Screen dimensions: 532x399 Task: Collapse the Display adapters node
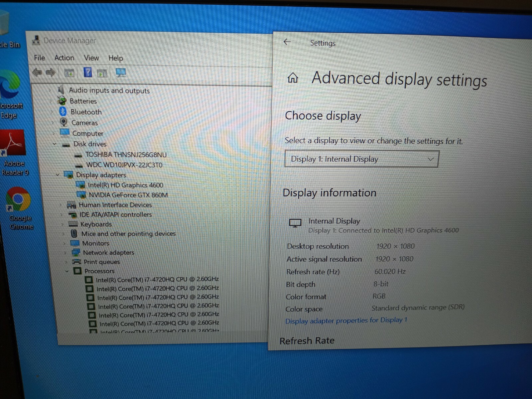pyautogui.click(x=57, y=175)
